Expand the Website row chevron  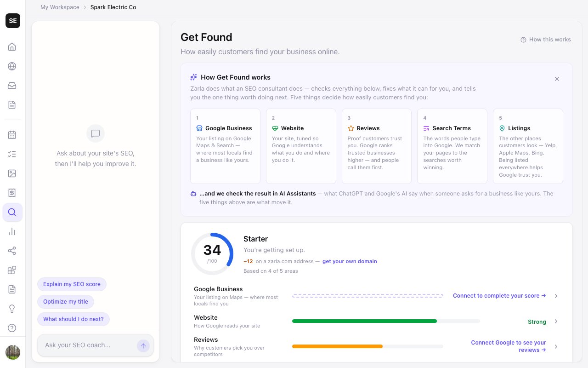(556, 322)
